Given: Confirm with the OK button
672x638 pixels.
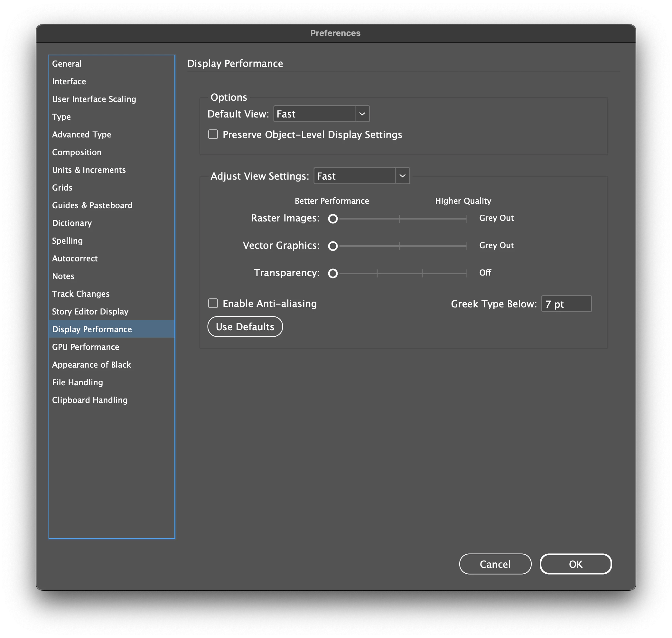Looking at the screenshot, I should pyautogui.click(x=575, y=564).
